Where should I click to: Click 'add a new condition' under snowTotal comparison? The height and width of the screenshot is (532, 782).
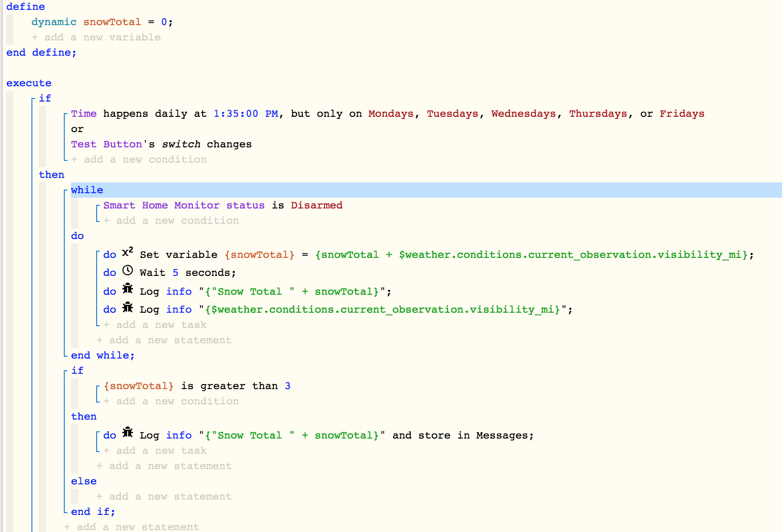tap(171, 401)
